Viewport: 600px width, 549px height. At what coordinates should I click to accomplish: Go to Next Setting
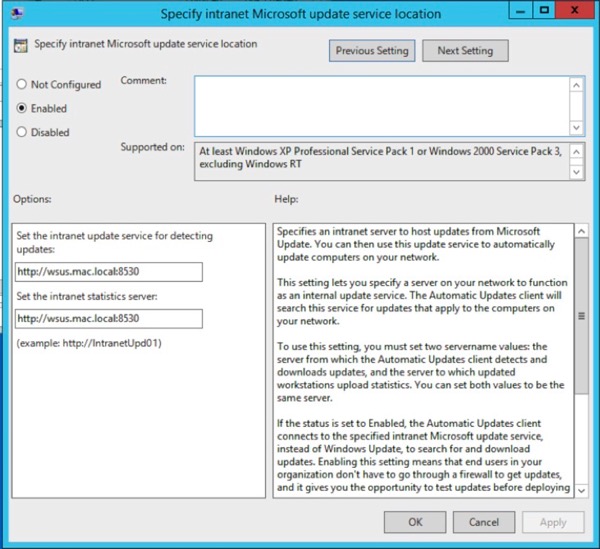point(464,50)
